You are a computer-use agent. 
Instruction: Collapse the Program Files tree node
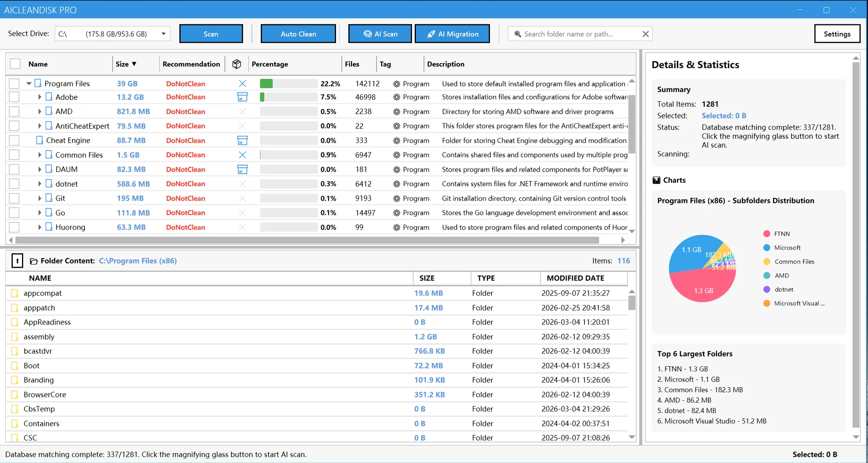(29, 83)
